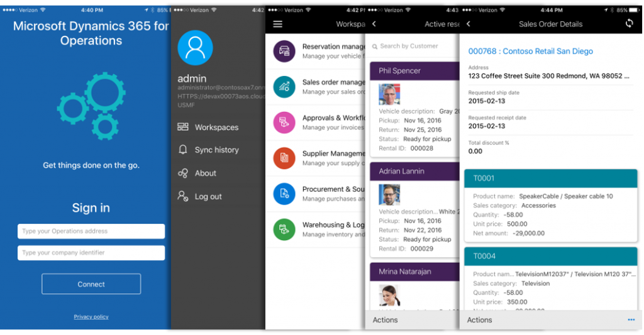Click the teal gears logo on sign-in screen

click(x=91, y=106)
